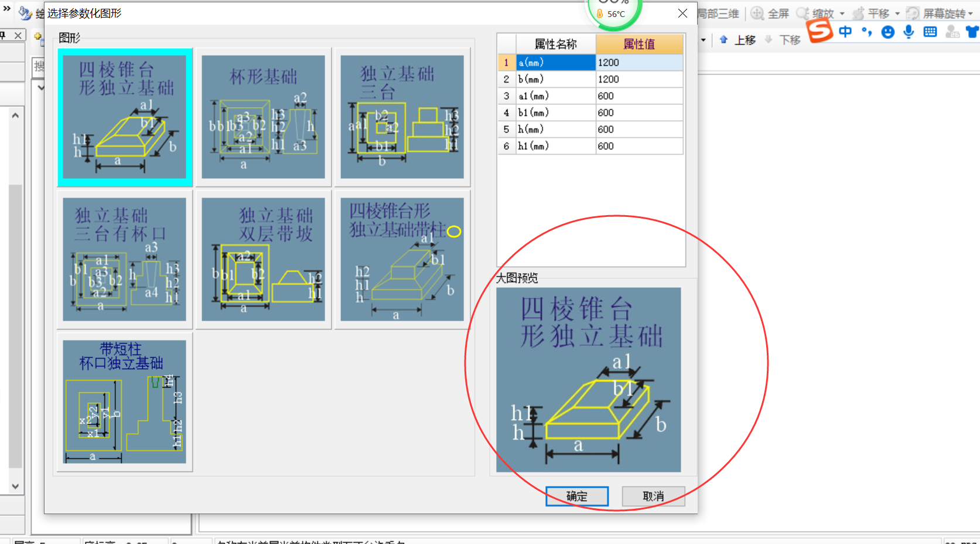The image size is (980, 544).
Task: Expand the toolbar overflow chevron at top-left
Action: click(7, 9)
